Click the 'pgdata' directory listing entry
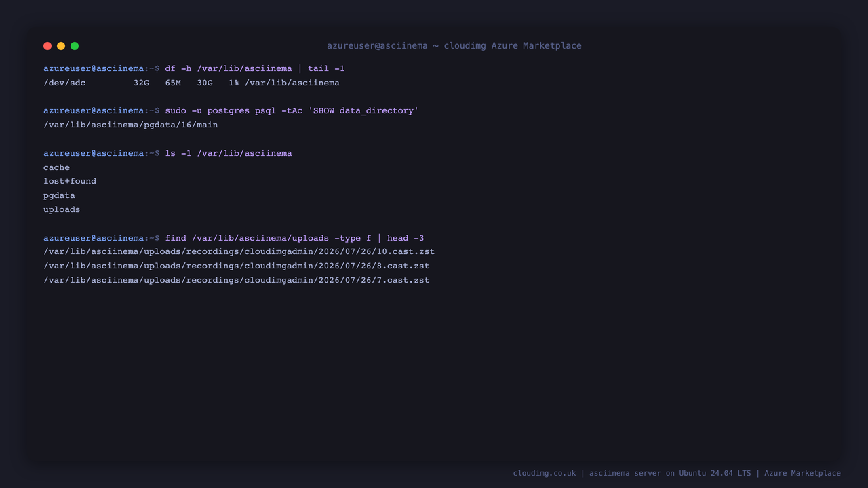The height and width of the screenshot is (488, 868). (x=59, y=195)
